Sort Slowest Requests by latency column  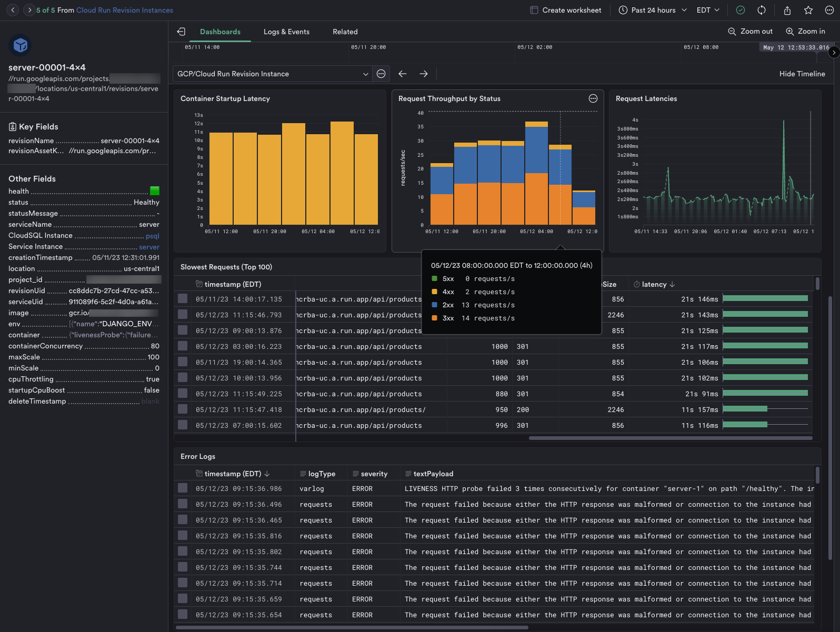click(654, 284)
